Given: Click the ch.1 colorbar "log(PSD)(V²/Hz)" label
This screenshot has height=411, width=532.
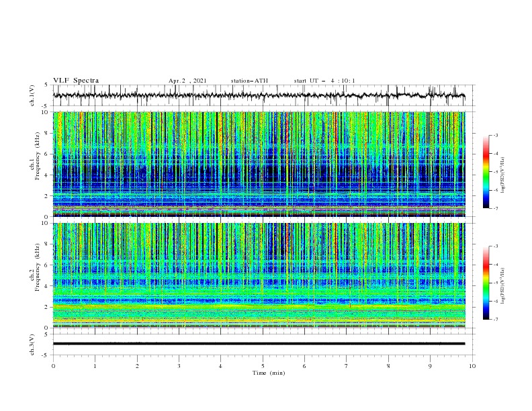Looking at the screenshot, I should (x=503, y=175).
